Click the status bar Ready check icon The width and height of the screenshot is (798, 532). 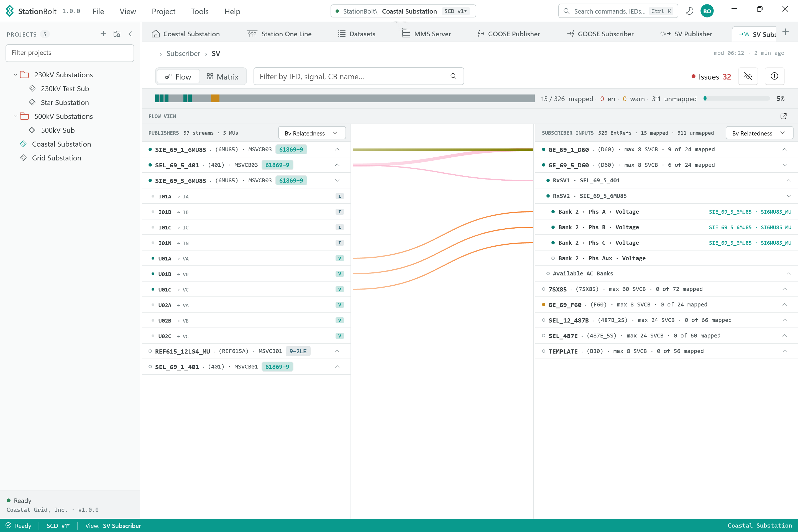9,525
